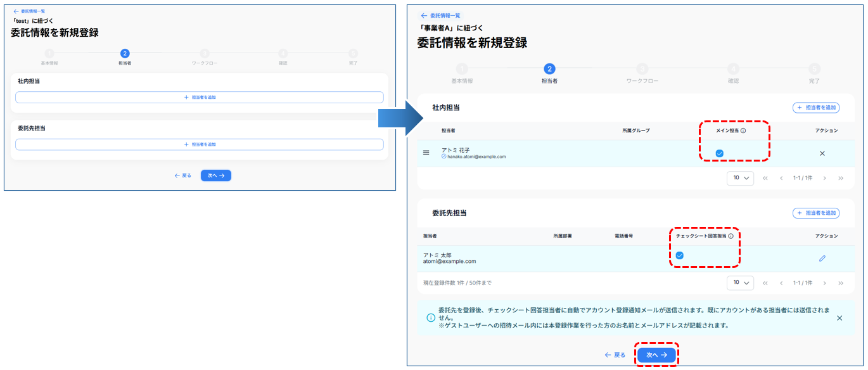Image resolution: width=868 pixels, height=370 pixels.
Task: Toggle the メイン担当 checkbox for アトミ 花子
Action: (x=720, y=153)
